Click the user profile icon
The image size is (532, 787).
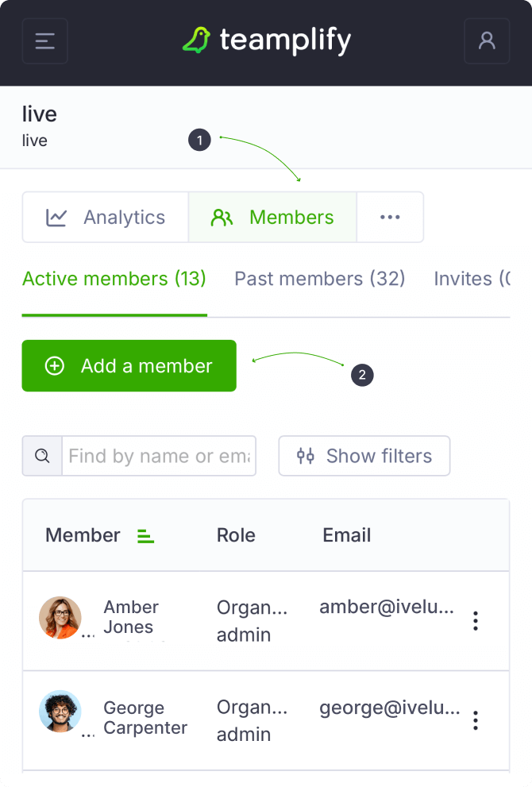click(487, 41)
